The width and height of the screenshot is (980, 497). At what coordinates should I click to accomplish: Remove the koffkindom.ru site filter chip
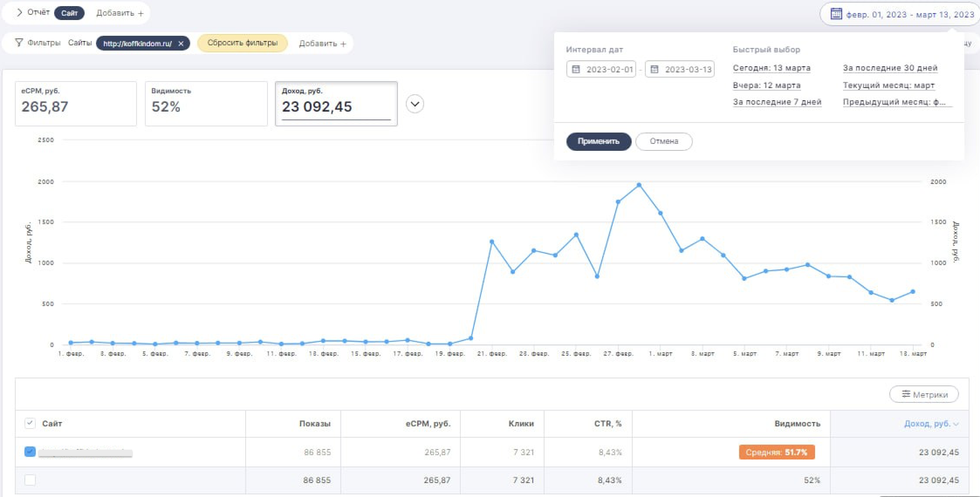pos(181,44)
